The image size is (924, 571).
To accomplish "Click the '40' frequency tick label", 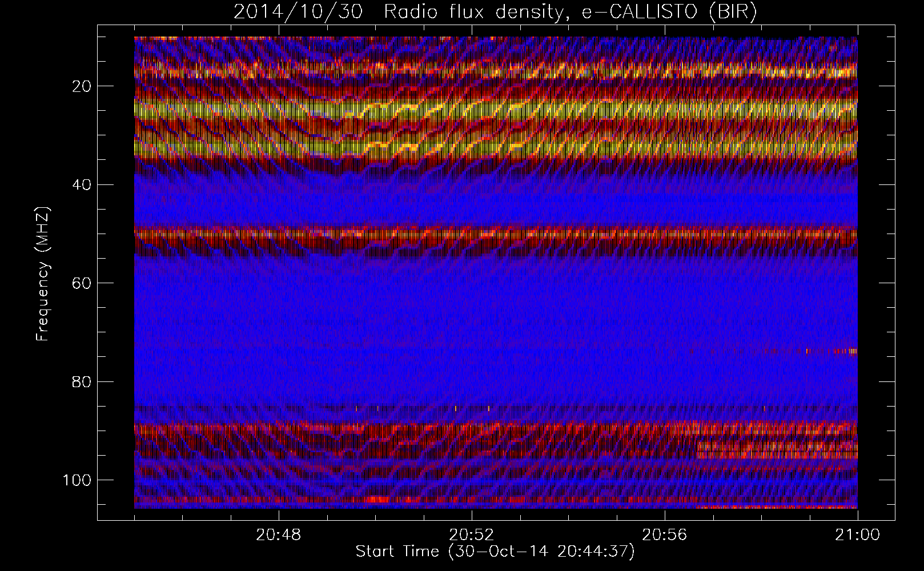I will pyautogui.click(x=82, y=184).
